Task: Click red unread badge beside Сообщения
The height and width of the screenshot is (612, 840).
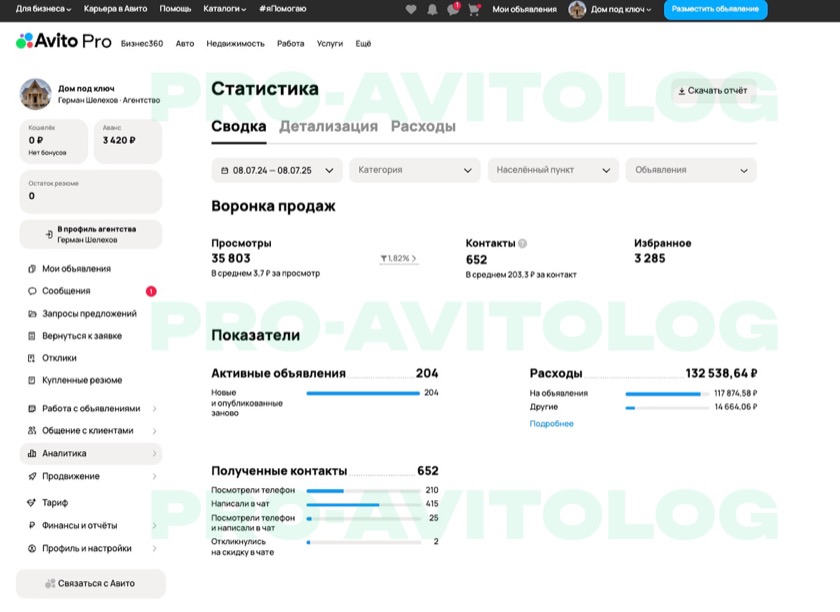Action: click(x=151, y=291)
